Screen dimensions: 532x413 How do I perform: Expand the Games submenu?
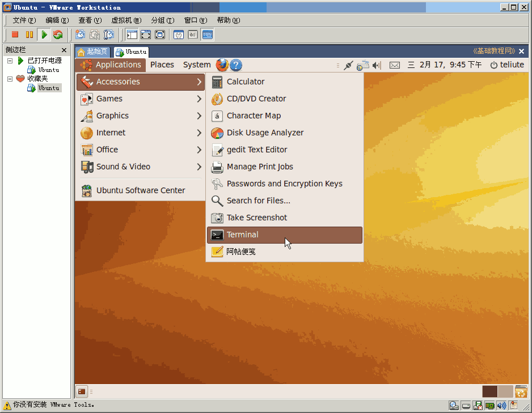coord(141,99)
